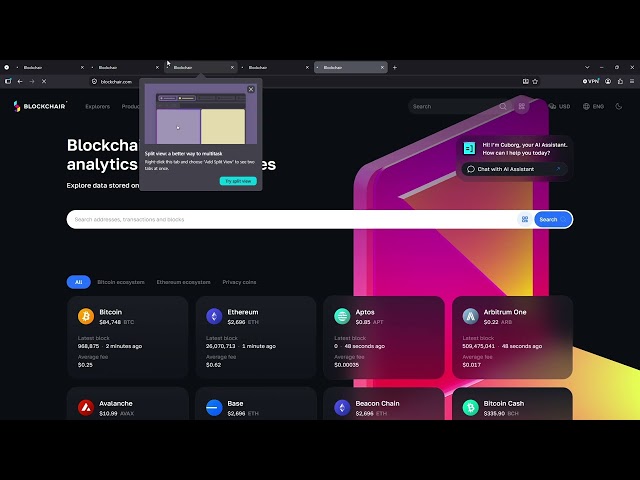Stop loading the page with the X
Screen dimensions: 640x480
coord(44,82)
